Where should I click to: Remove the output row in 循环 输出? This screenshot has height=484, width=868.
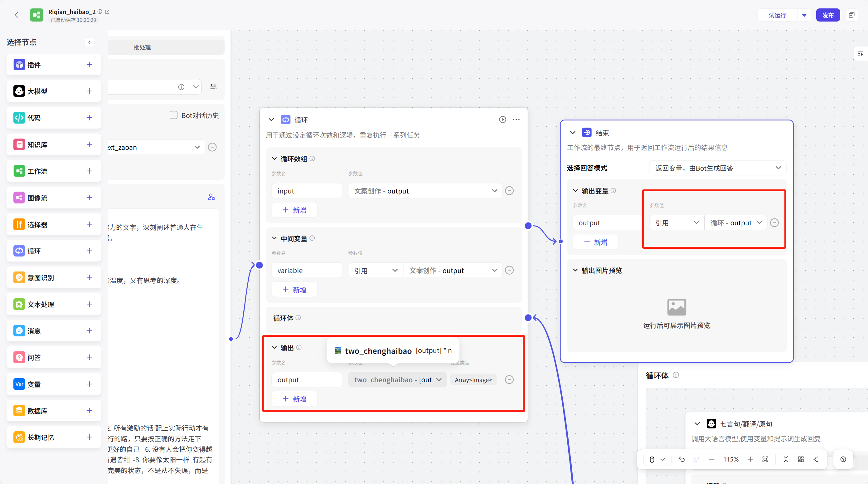[x=510, y=379]
